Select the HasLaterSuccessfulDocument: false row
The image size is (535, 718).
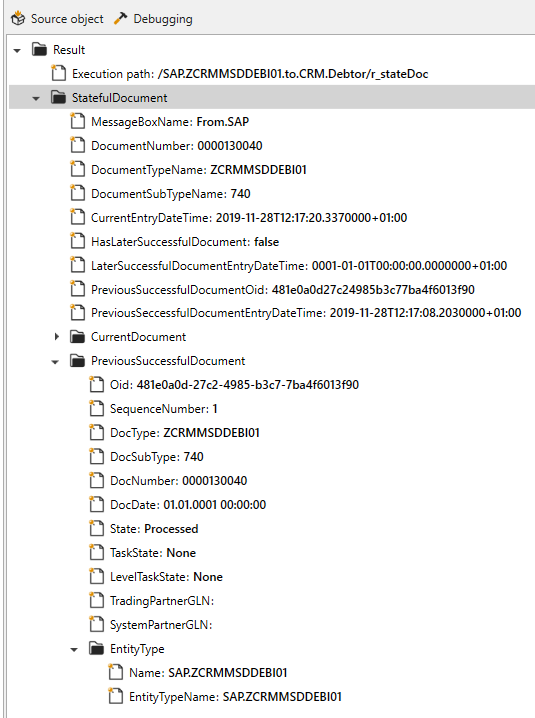pos(185,242)
